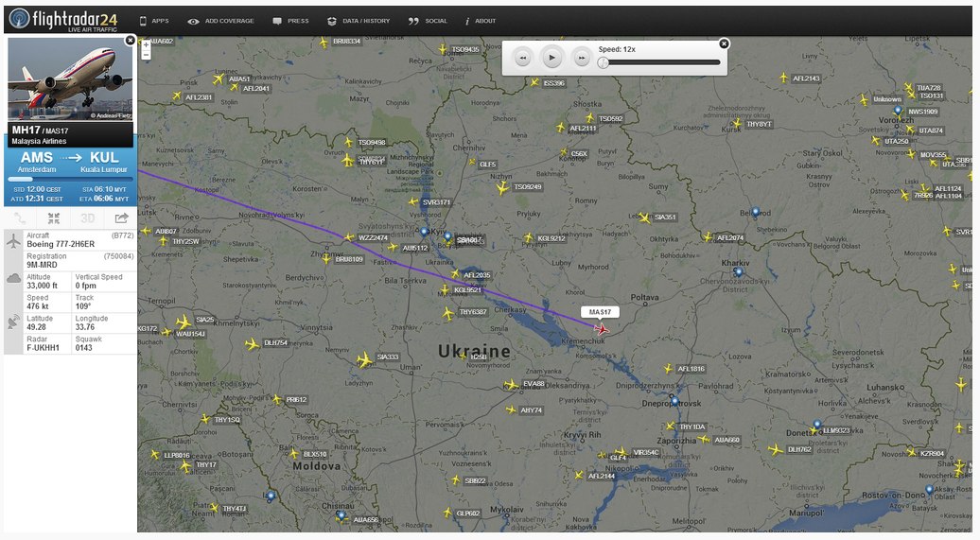Image resolution: width=980 pixels, height=540 pixels.
Task: Select aircraft SIA333 on map
Action: click(x=364, y=359)
